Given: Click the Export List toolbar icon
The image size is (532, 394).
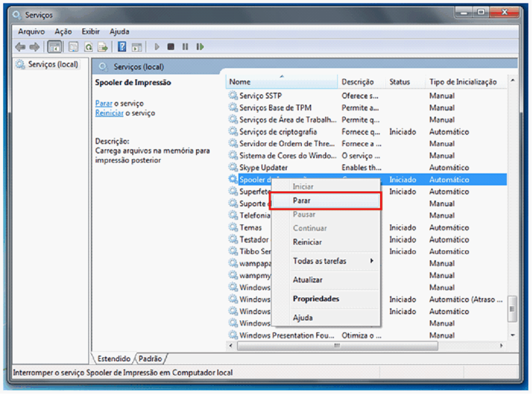Looking at the screenshot, I should 103,47.
